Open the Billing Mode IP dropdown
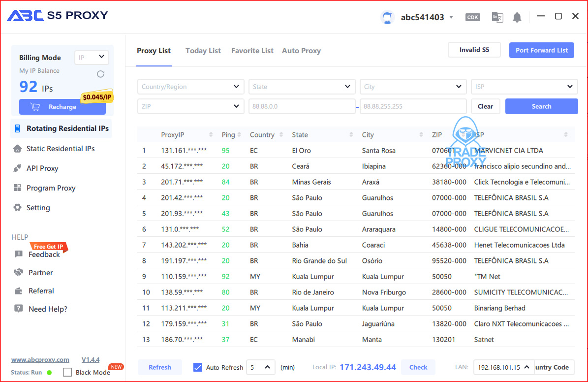 click(x=92, y=57)
